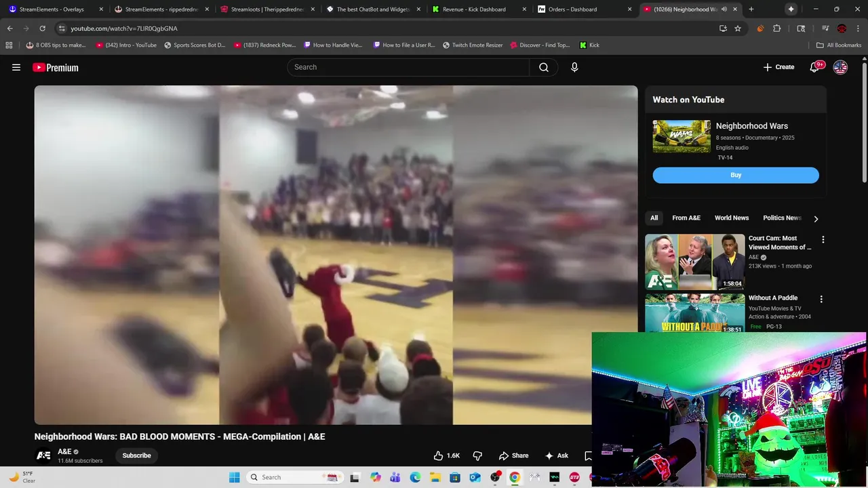Open File Explorer from taskbar

pos(435,477)
